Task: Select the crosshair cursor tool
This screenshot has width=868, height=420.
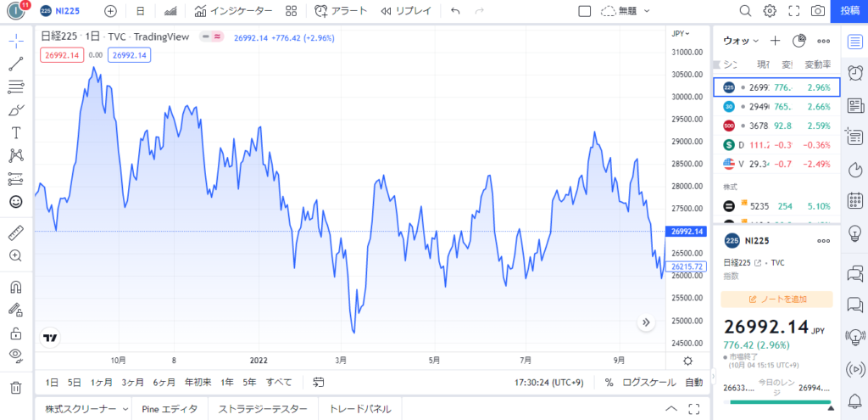Action: pyautogui.click(x=16, y=41)
